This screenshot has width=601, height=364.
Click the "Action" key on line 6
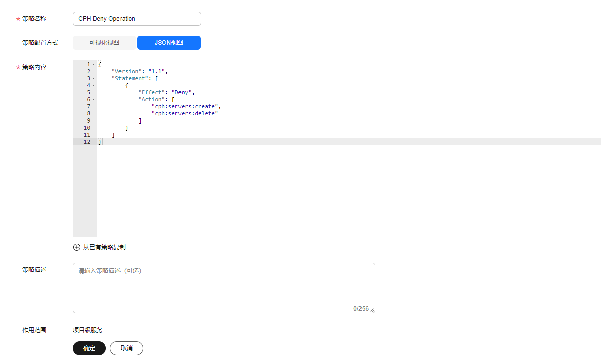point(152,99)
